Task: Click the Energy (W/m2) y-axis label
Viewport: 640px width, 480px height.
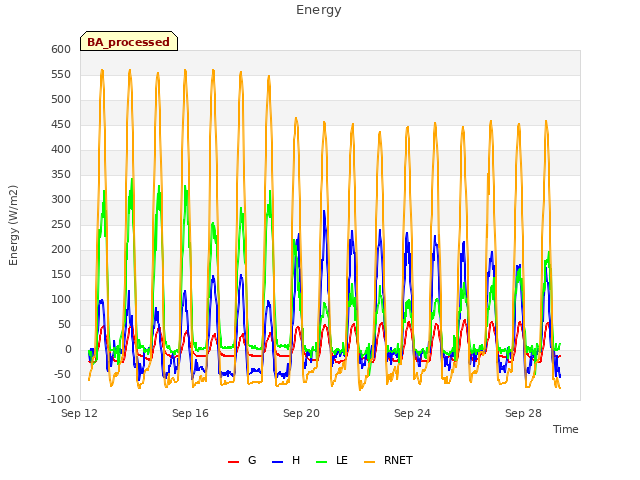Action: click(x=13, y=225)
